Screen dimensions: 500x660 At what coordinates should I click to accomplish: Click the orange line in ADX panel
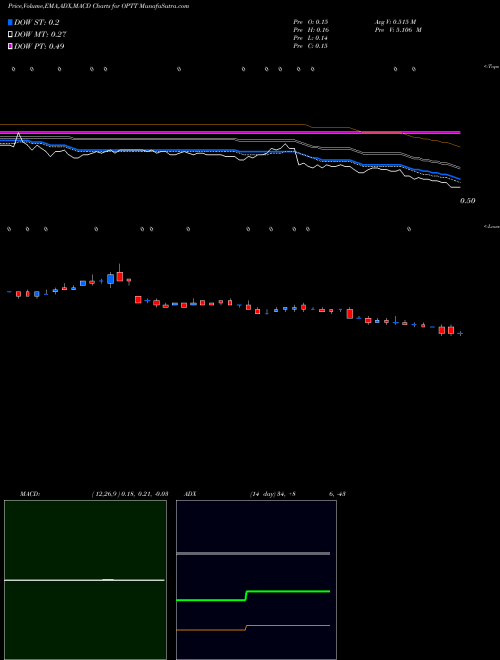click(253, 628)
